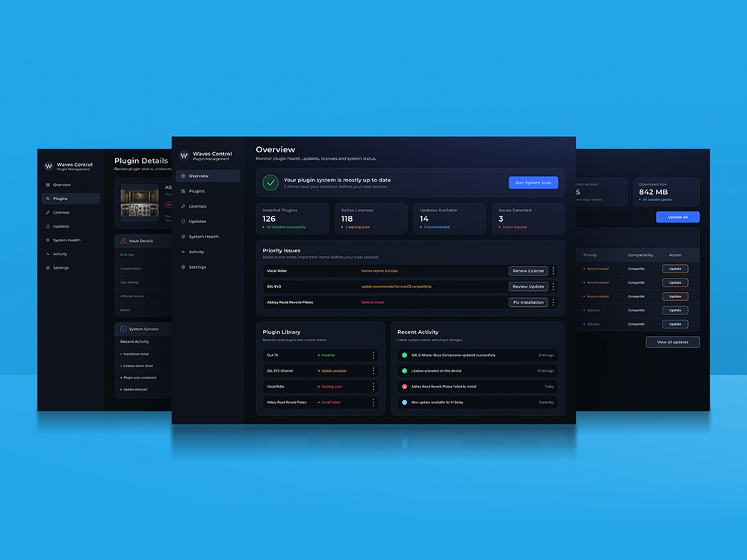Click Fix Installation for Abbey Road Reverb Plates
This screenshot has height=560, width=747.
pos(528,302)
